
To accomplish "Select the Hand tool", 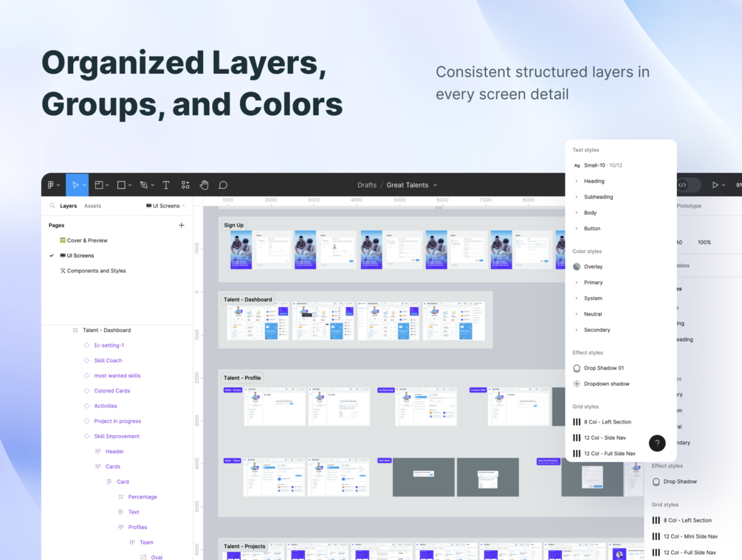I will [x=204, y=185].
